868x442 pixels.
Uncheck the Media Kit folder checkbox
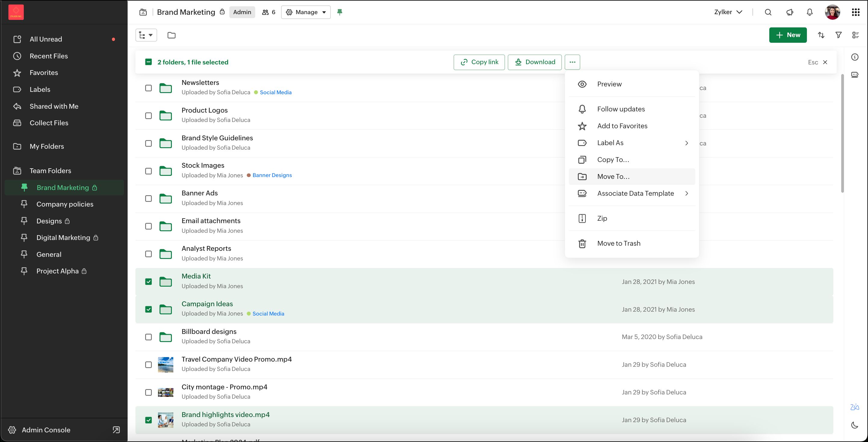pyautogui.click(x=148, y=282)
